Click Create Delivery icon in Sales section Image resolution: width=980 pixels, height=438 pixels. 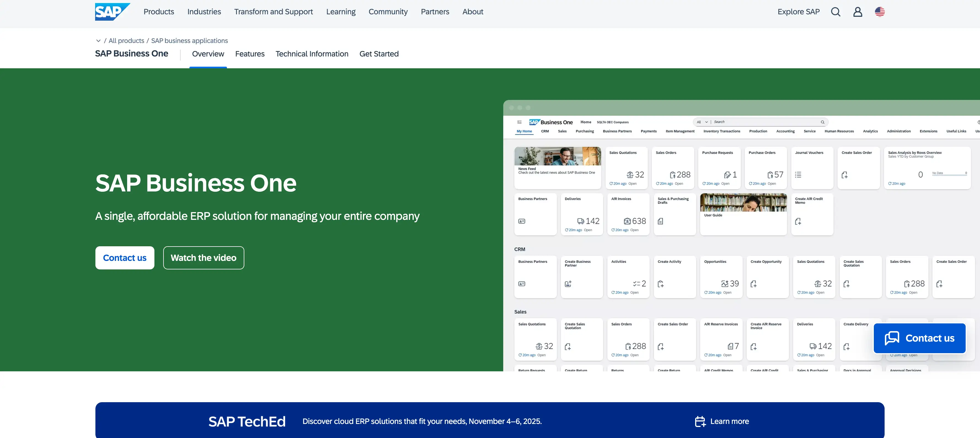point(846,346)
